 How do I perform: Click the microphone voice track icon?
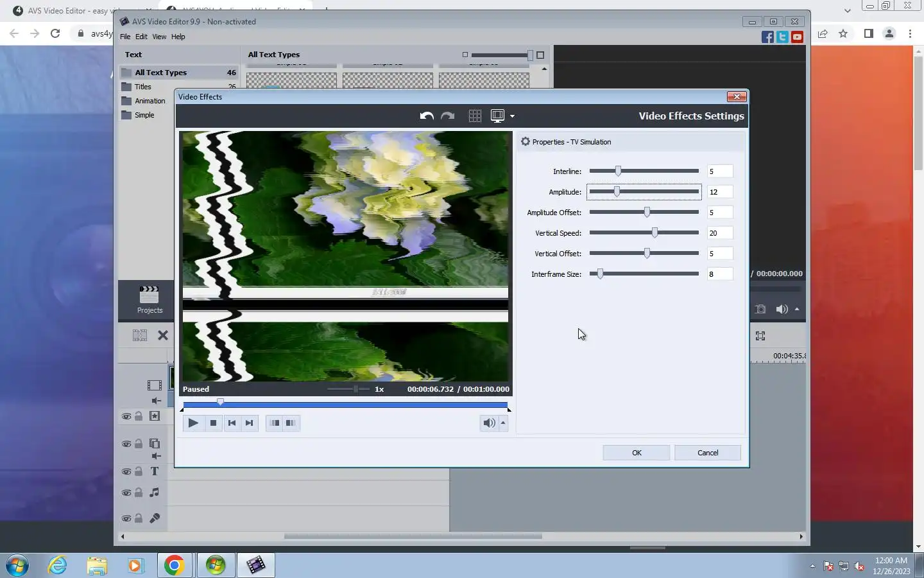(155, 518)
